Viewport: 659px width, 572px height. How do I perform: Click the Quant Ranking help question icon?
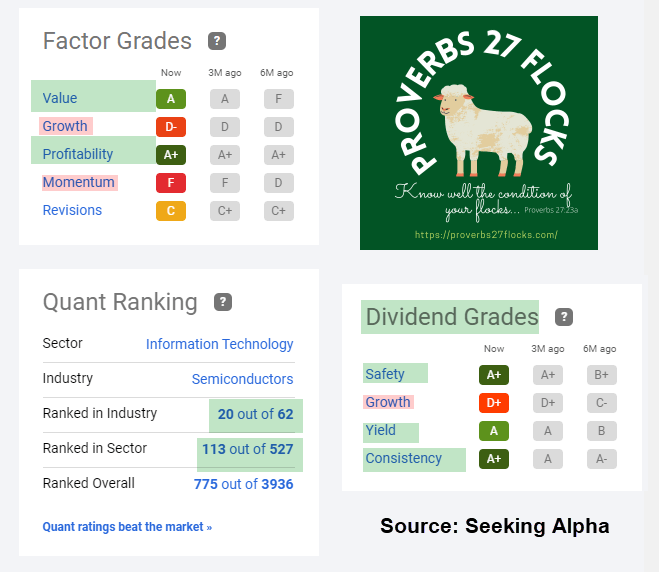tap(223, 302)
